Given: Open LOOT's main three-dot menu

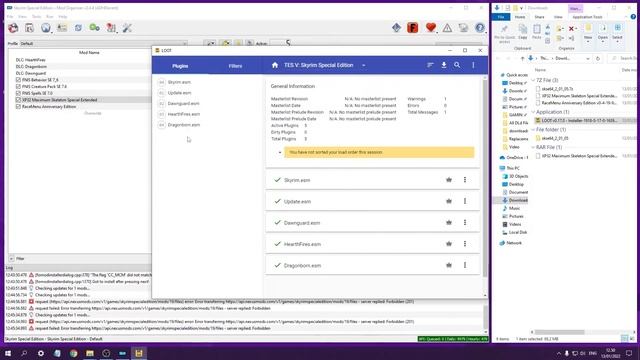Looking at the screenshot, I should click(473, 65).
